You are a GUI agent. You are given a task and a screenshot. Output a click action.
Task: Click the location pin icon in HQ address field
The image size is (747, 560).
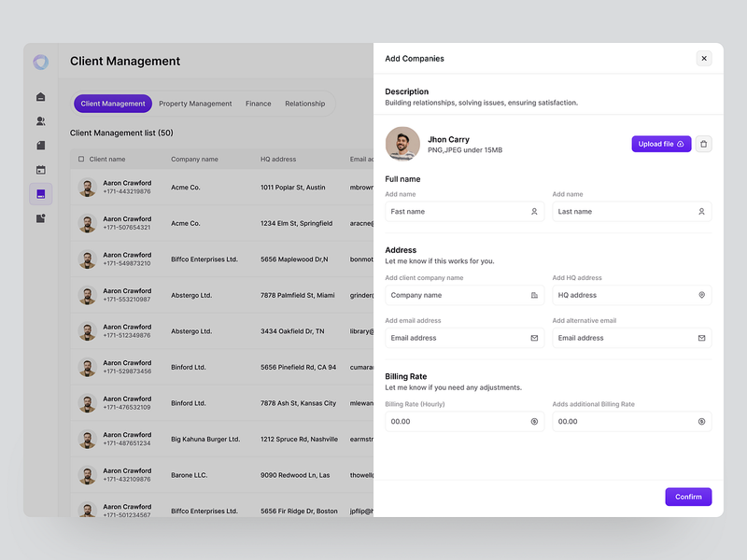pyautogui.click(x=701, y=295)
